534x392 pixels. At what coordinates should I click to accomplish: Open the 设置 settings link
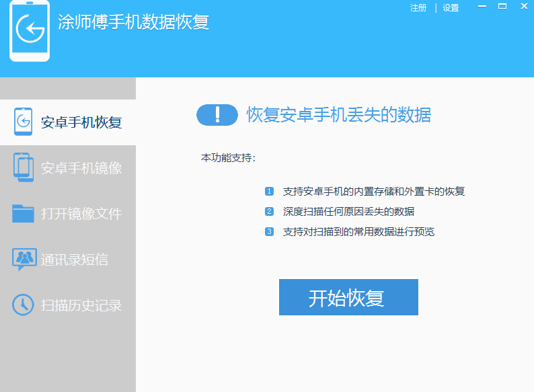click(451, 8)
